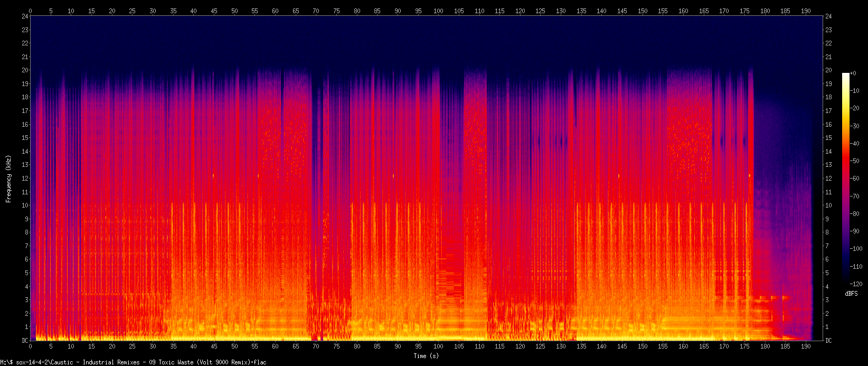Click '24' on the right frequency axis
This screenshot has width=868, height=366.
[x=828, y=16]
